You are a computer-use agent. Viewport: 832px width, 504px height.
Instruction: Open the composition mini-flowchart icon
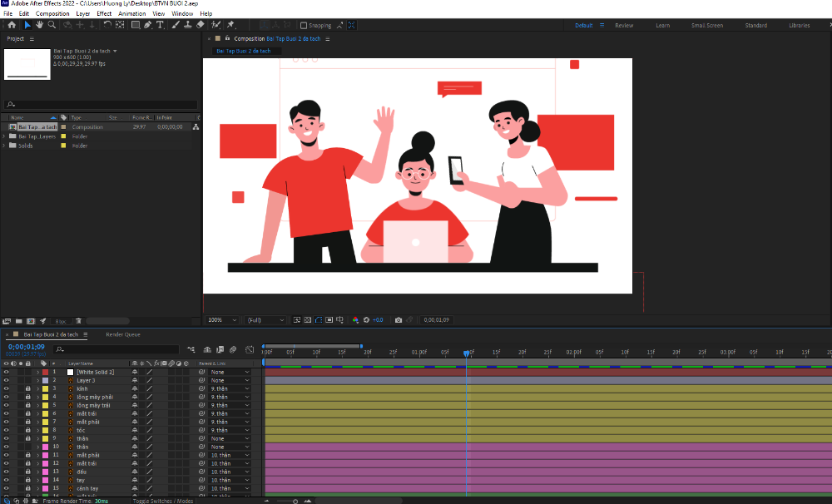[191, 349]
